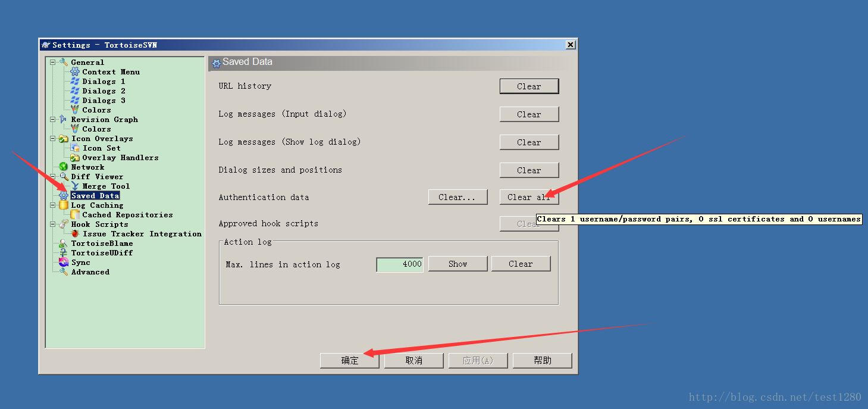The width and height of the screenshot is (868, 409).
Task: Select Cached Repositories icon
Action: pos(75,214)
